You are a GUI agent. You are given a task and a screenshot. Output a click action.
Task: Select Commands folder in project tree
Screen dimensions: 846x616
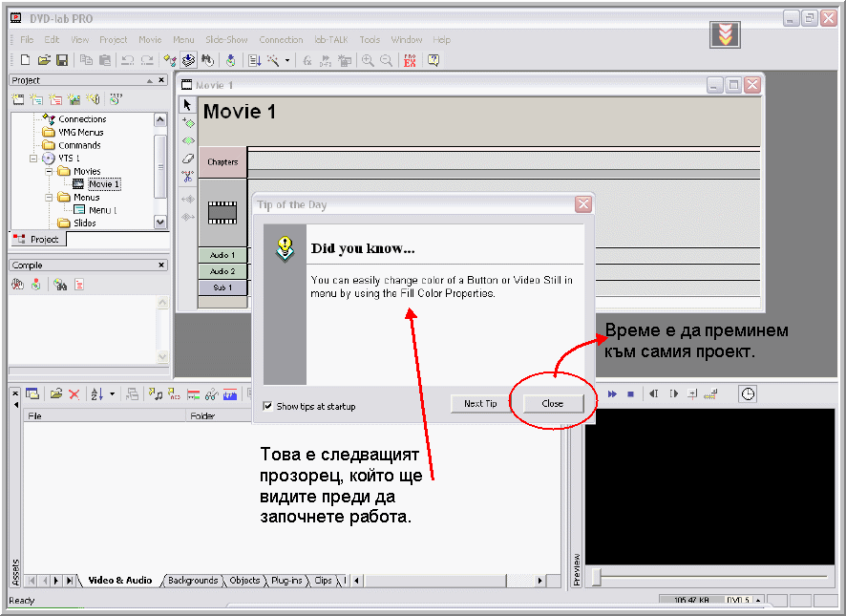click(79, 145)
